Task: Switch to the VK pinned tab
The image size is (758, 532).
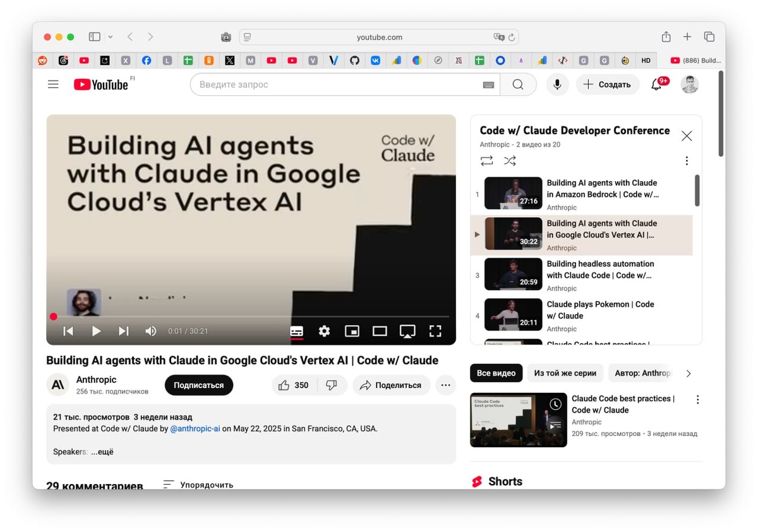Action: (x=375, y=61)
